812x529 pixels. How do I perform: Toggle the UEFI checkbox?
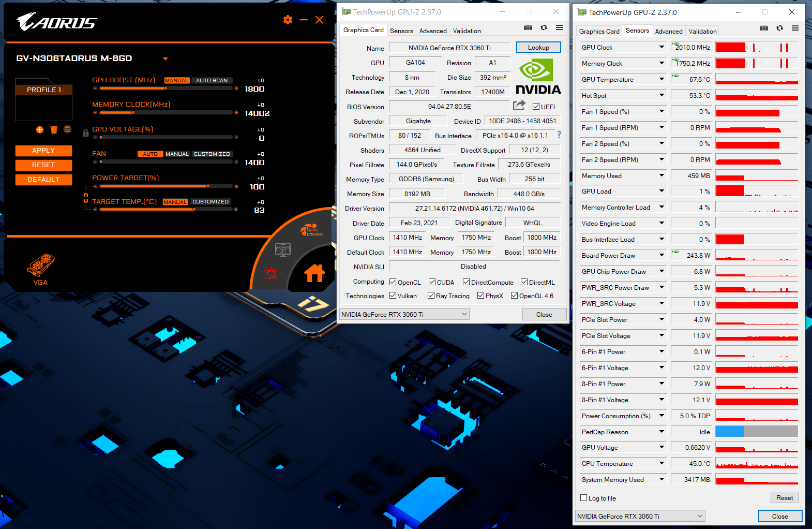(x=536, y=107)
